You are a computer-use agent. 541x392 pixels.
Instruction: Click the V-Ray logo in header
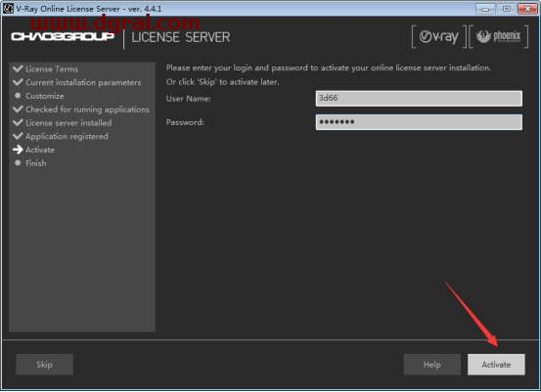tap(439, 36)
